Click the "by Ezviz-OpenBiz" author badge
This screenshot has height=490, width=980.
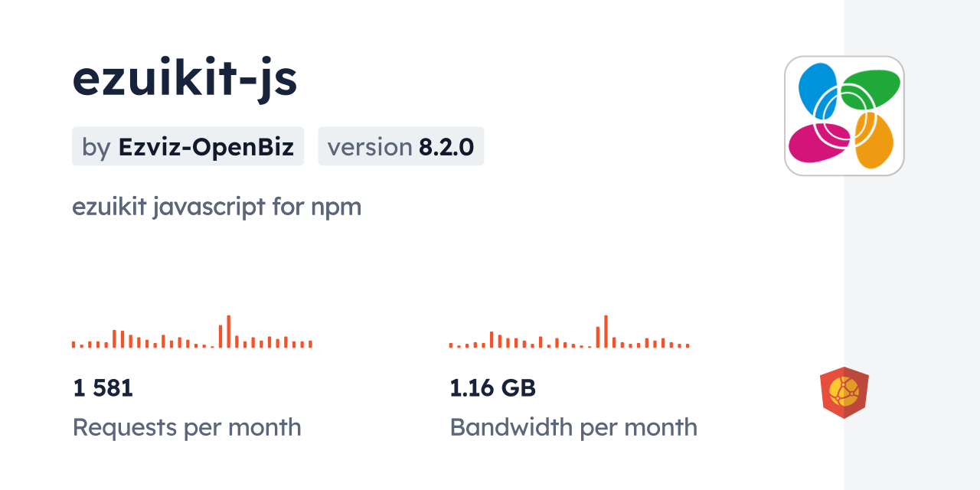(x=188, y=146)
